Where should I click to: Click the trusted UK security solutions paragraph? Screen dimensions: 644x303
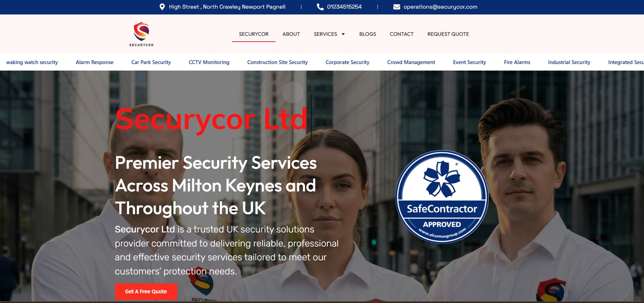[227, 250]
